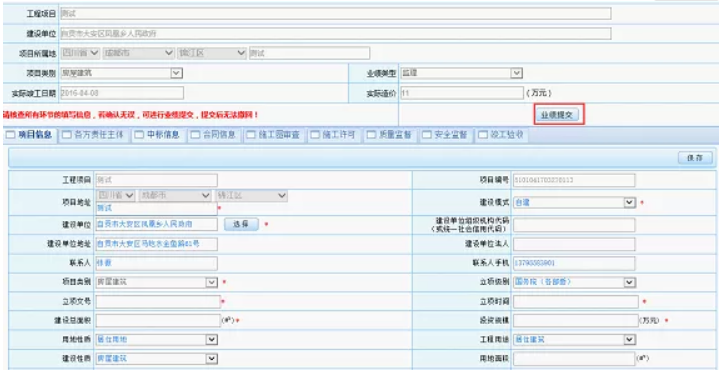
Task: Click the 保存 button
Action: [695, 158]
